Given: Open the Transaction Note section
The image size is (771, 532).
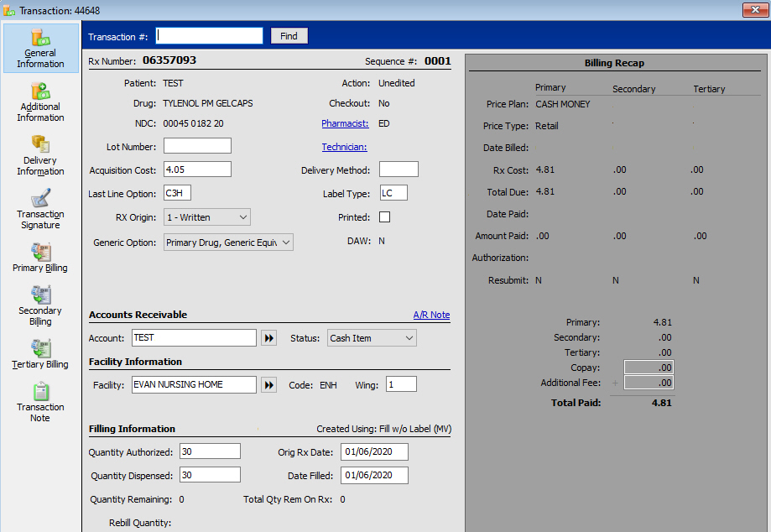Looking at the screenshot, I should pos(40,402).
